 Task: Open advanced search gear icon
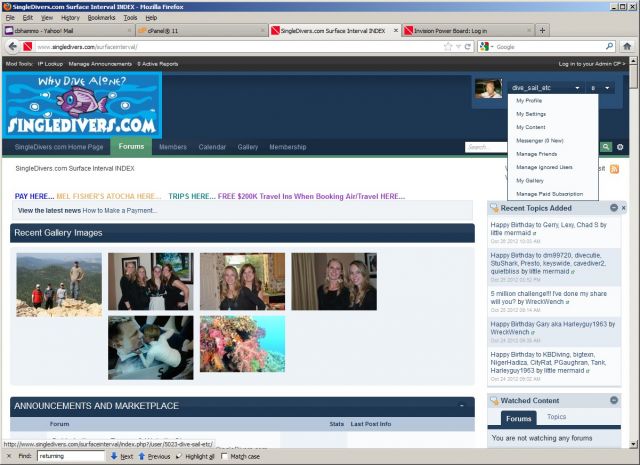620,147
